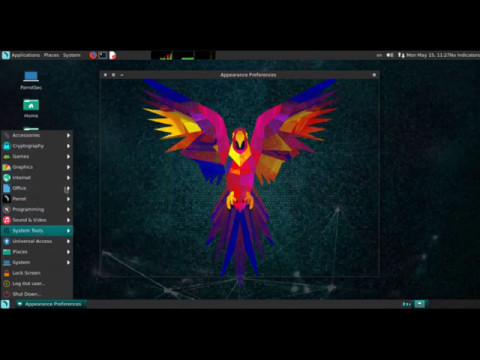The height and width of the screenshot is (360, 480).
Task: Choose Lock Screen from the menu
Action: (37, 273)
